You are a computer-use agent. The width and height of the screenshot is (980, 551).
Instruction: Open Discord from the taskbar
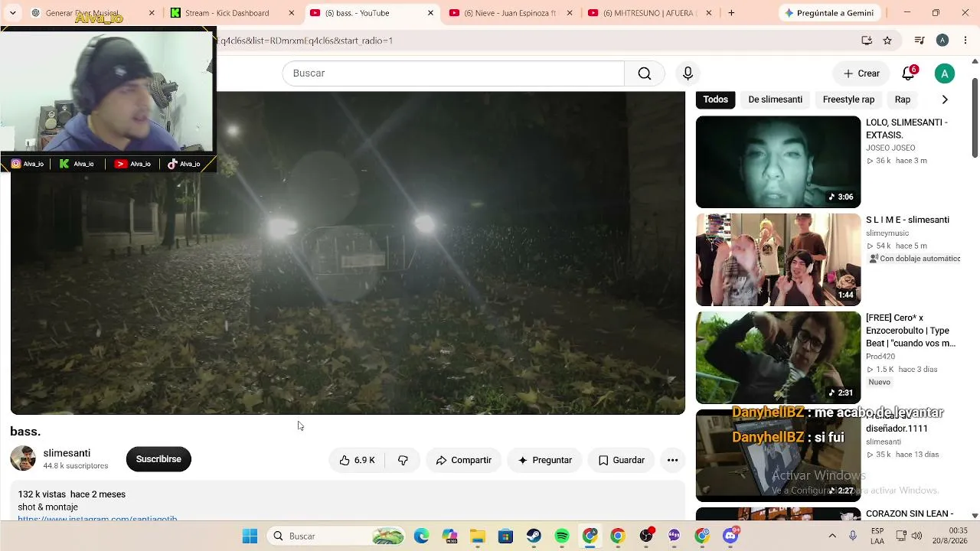pyautogui.click(x=730, y=536)
